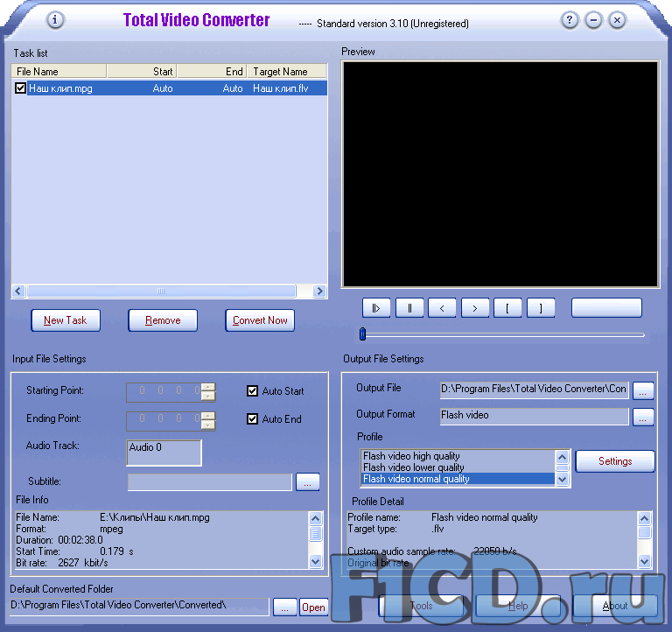Increase Starting Point with its spinner up arrow
Screen dimensions: 672x632
[x=208, y=386]
